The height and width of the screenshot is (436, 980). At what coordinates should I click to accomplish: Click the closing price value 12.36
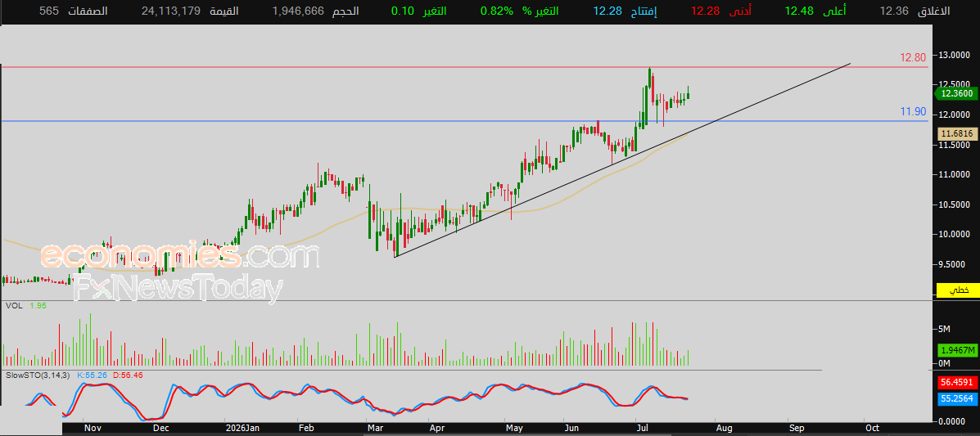pyautogui.click(x=893, y=11)
